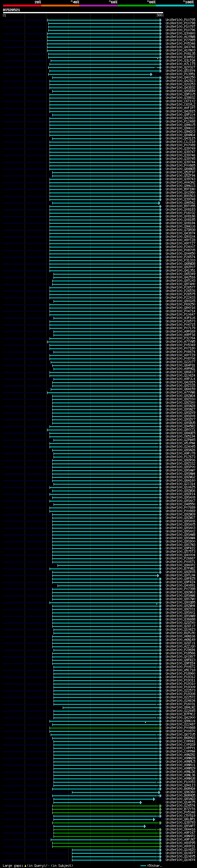Open hit UniRef100_P10795
Screen dimensions: 197x868
[x=180, y=20]
